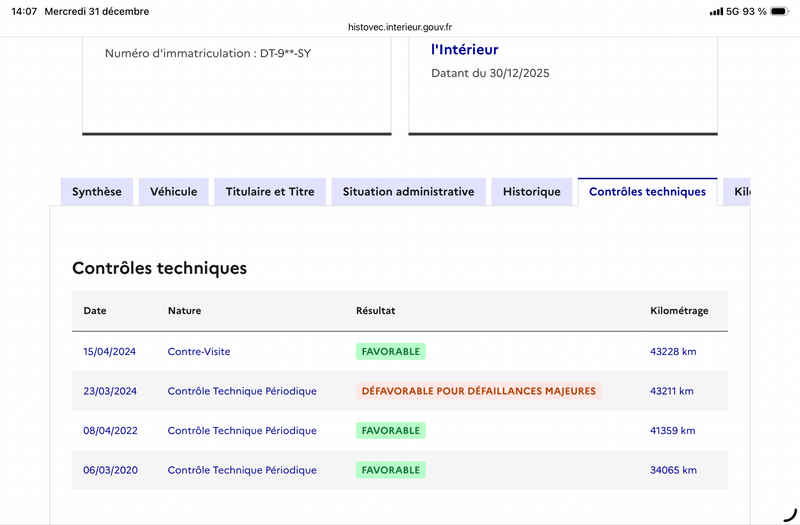800x525 pixels.
Task: Tap the histovec.interieur.gouv.fr address bar
Action: [400, 27]
